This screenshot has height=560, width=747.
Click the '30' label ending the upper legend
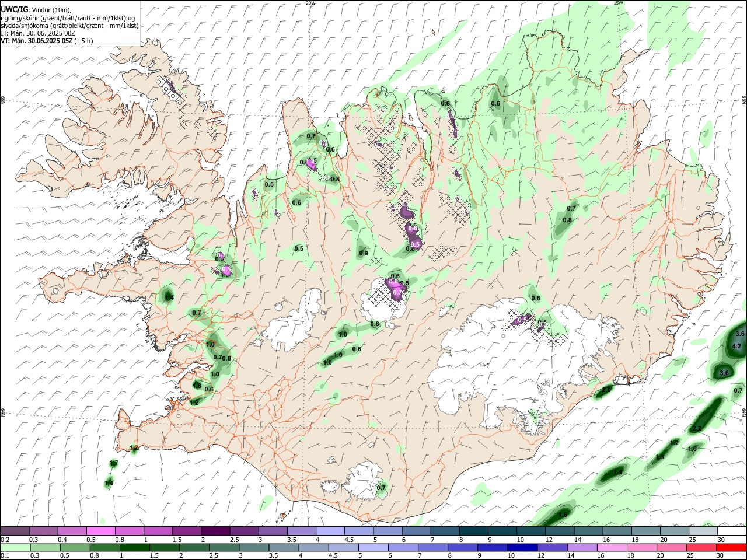[722, 540]
